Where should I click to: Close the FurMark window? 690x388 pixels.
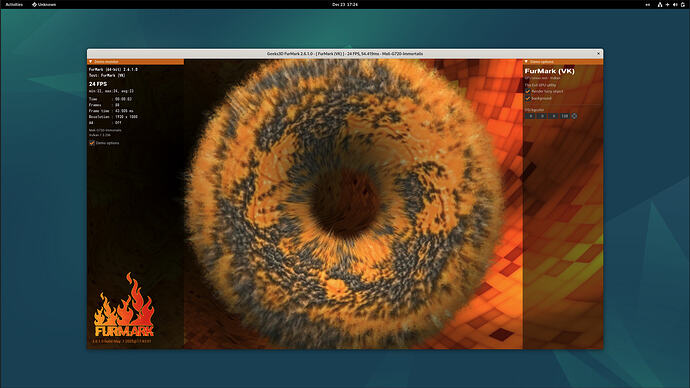(x=598, y=54)
